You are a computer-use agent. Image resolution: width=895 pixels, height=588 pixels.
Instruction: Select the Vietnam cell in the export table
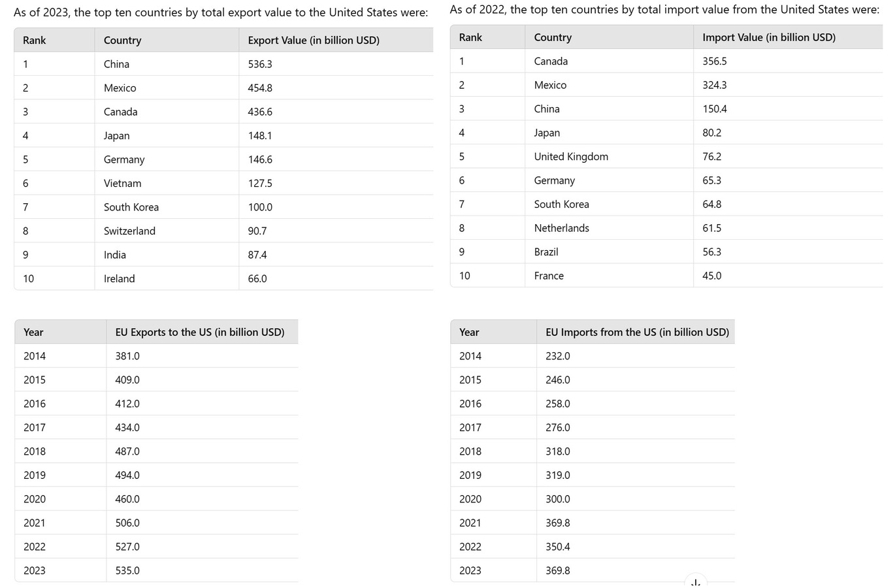pyautogui.click(x=123, y=184)
